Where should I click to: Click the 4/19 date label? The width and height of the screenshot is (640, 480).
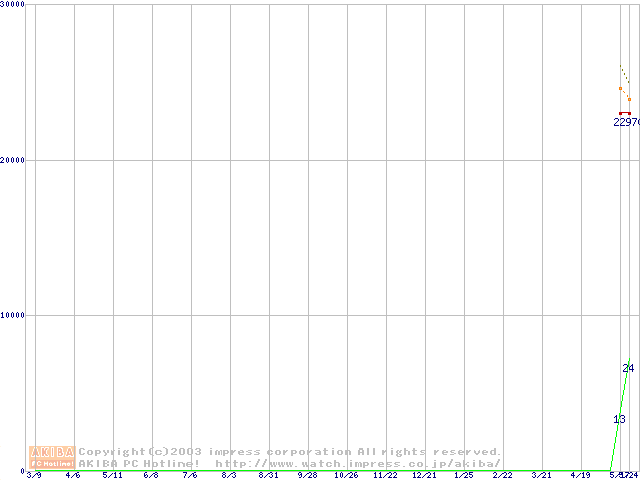pyautogui.click(x=580, y=475)
